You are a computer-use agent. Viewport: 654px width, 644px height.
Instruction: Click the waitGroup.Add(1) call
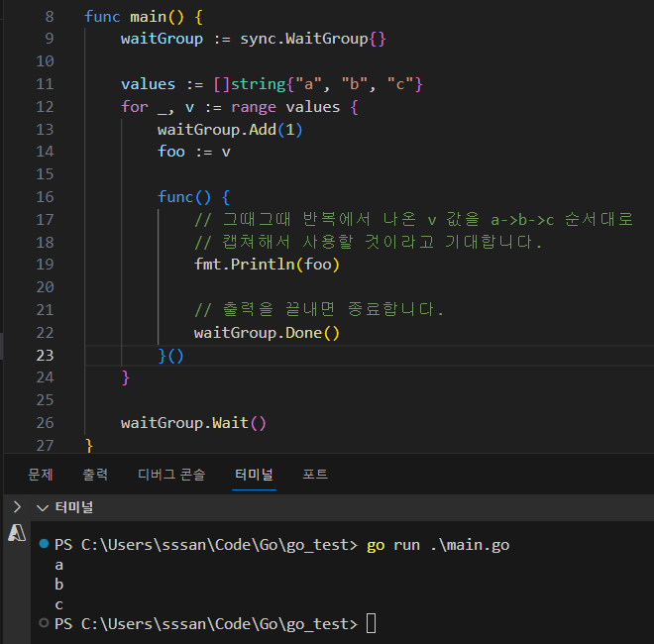[x=230, y=130]
